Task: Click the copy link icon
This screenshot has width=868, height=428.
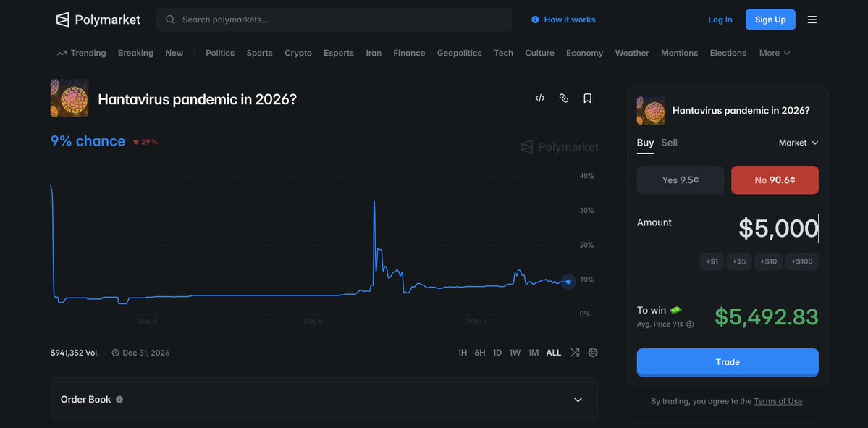Action: pyautogui.click(x=563, y=98)
